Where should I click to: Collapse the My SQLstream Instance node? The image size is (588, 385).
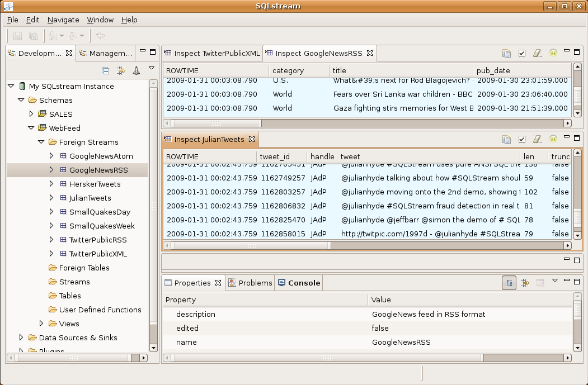coord(11,86)
